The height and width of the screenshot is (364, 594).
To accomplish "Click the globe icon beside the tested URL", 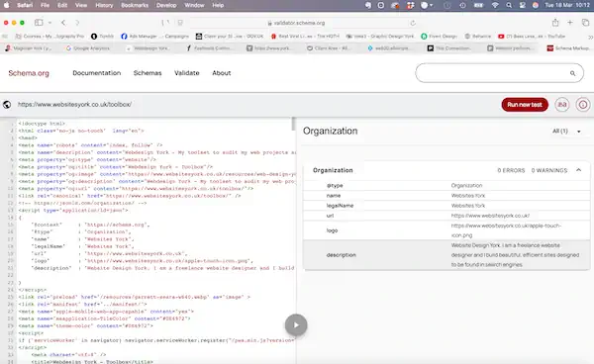I will click(x=7, y=105).
